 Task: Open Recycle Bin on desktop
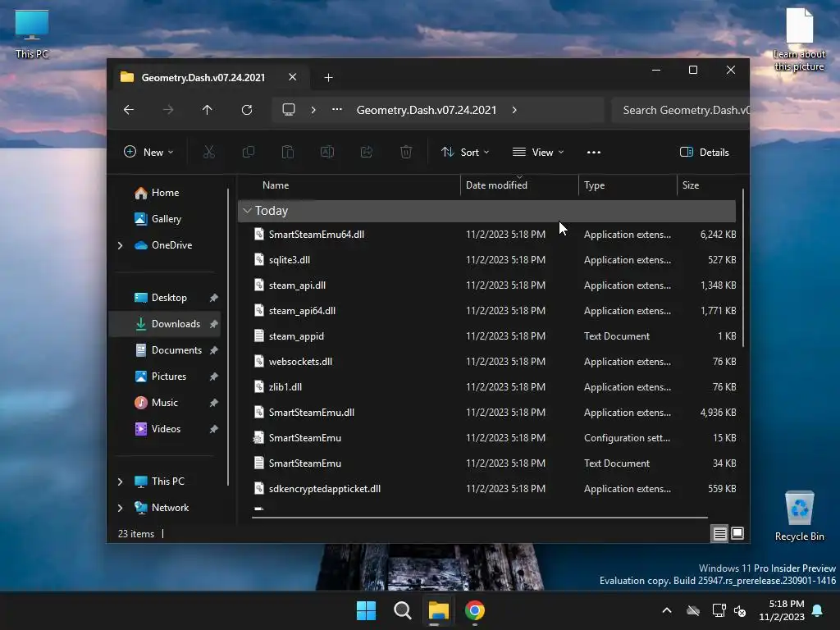coord(799,516)
